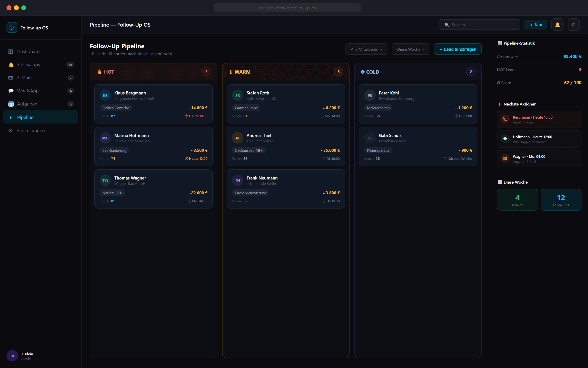Viewport: 588px width, 368px height.
Task: Click the WARM column count badge 5
Action: click(x=338, y=72)
